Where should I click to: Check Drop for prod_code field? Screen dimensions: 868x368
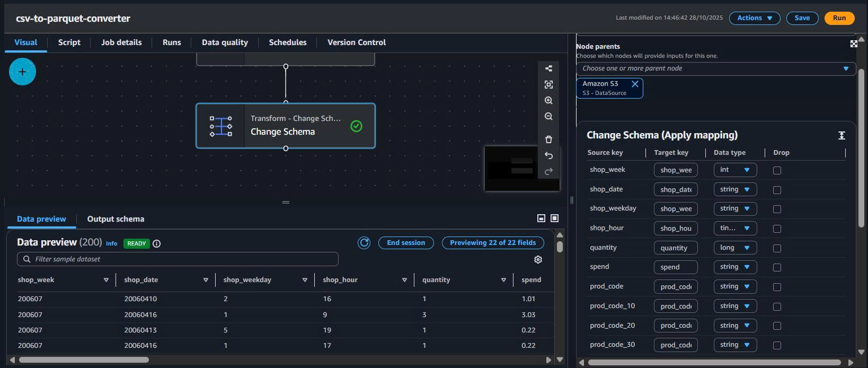click(x=777, y=287)
